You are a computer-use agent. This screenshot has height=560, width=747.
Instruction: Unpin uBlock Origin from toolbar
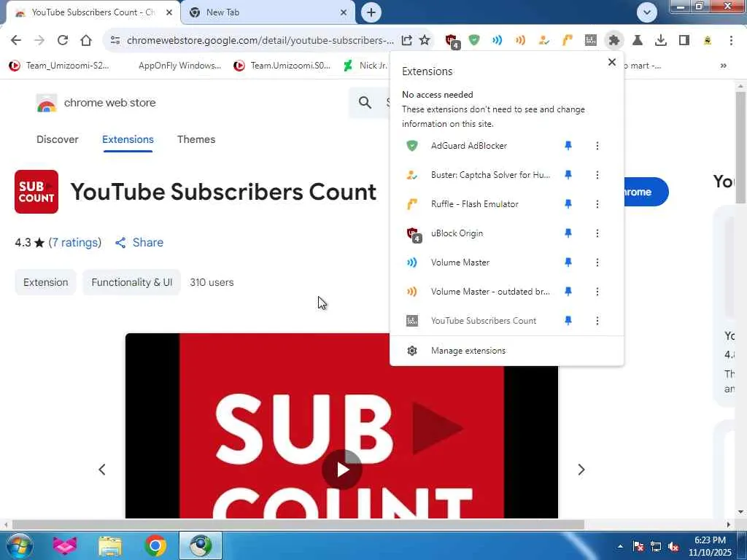568,233
